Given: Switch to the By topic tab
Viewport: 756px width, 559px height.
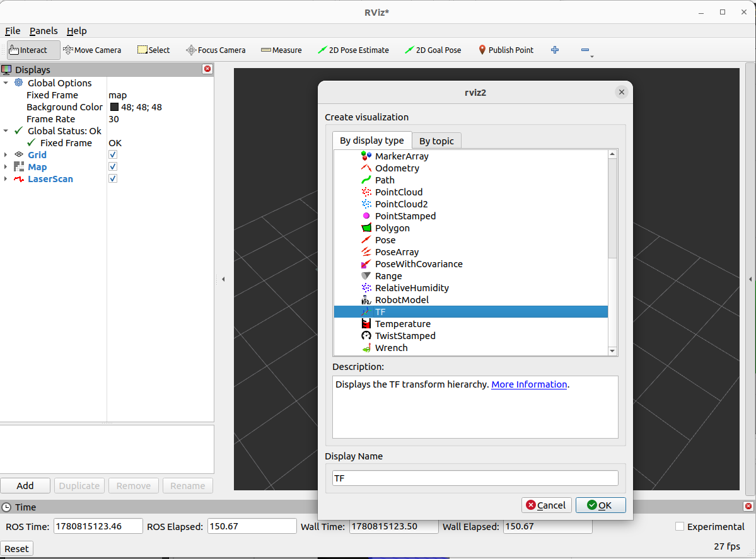Looking at the screenshot, I should coord(436,141).
